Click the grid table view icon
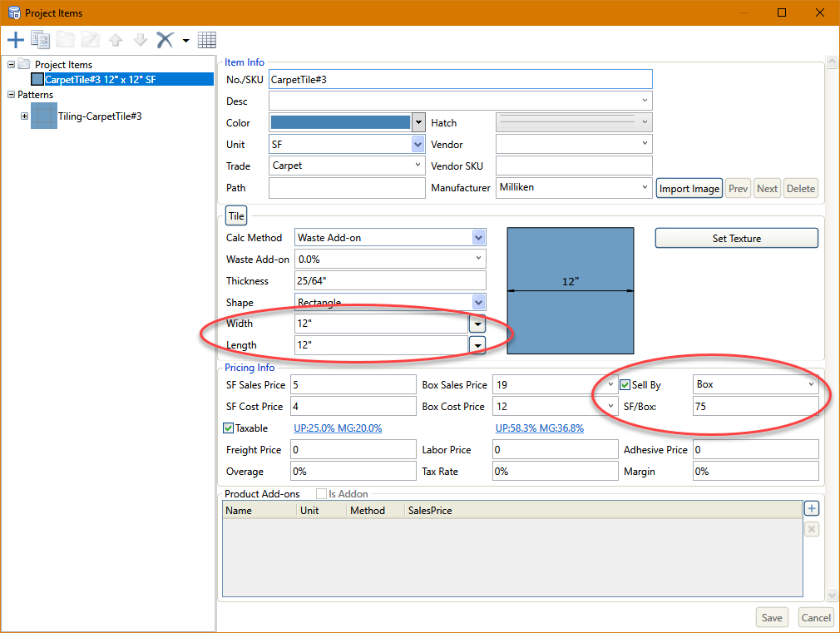The width and height of the screenshot is (840, 633). 207,40
